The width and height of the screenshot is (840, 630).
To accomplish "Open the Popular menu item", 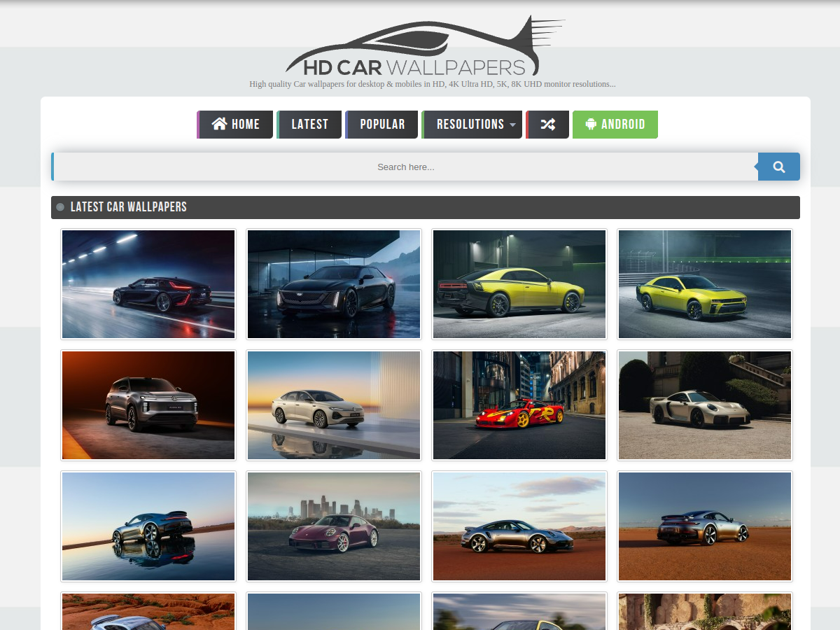I will 381,125.
